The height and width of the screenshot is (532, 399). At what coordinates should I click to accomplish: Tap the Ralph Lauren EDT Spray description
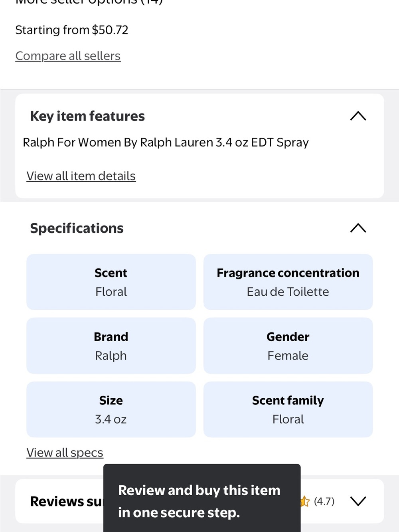(x=166, y=142)
